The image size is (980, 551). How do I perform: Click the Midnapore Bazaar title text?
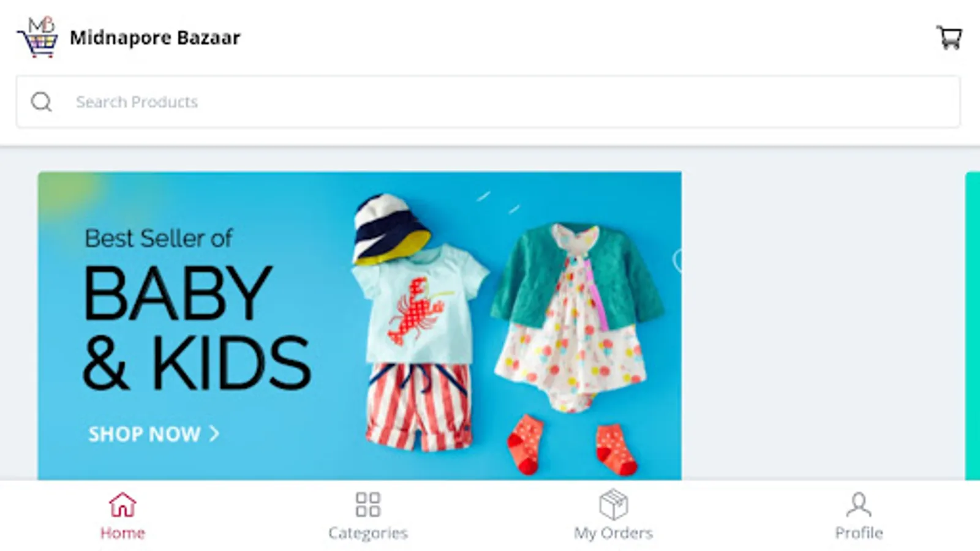pyautogui.click(x=155, y=37)
